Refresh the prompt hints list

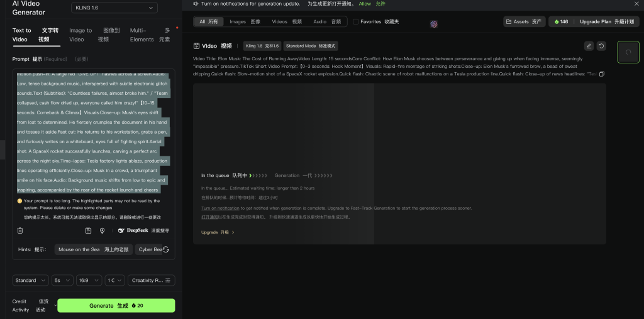click(x=165, y=249)
